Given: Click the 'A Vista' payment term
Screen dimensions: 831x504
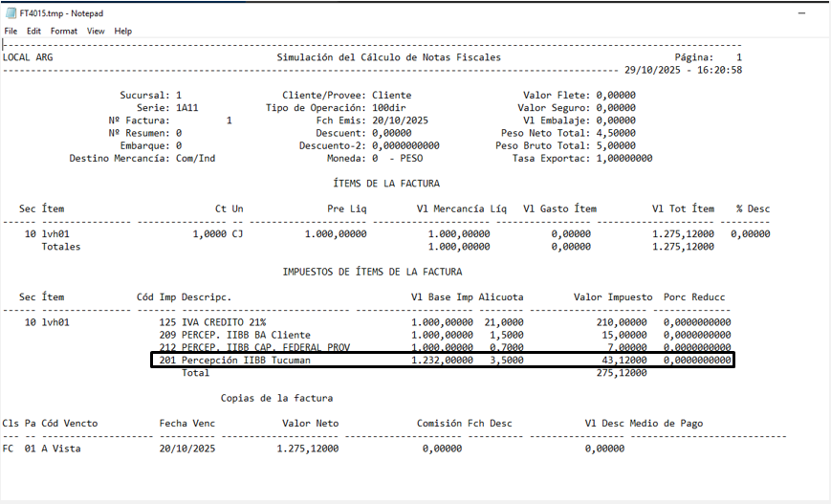Looking at the screenshot, I should 61,449.
